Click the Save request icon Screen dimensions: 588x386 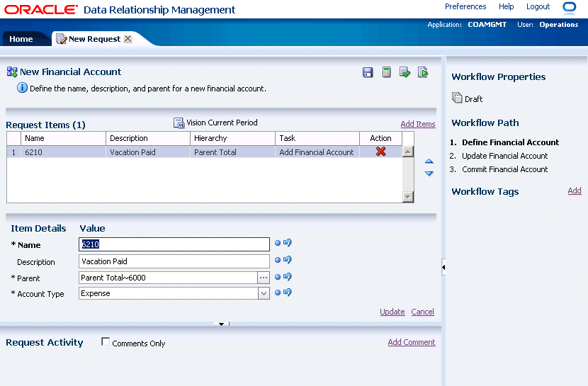tap(368, 72)
